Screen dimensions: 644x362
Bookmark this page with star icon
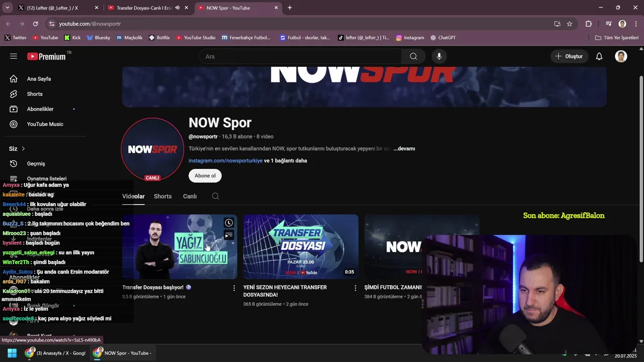point(570,24)
